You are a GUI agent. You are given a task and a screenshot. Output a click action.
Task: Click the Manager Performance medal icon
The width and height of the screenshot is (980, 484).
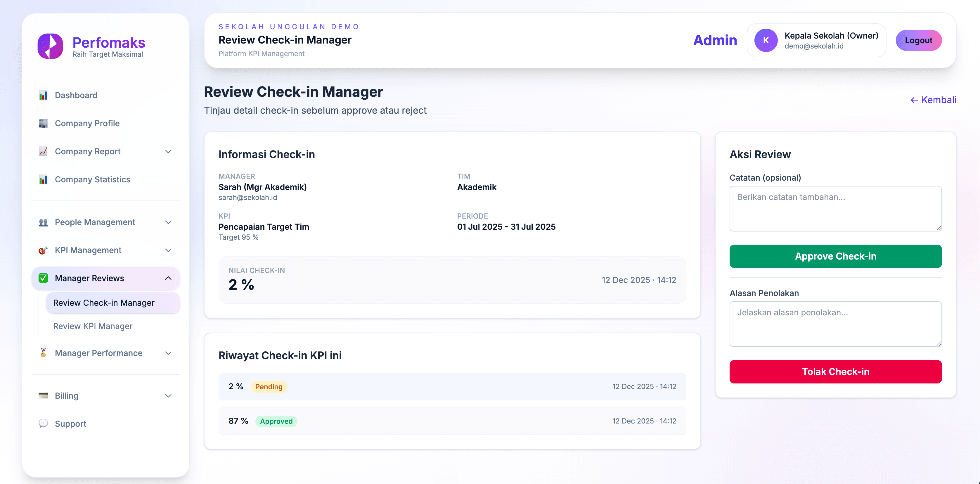pos(43,353)
